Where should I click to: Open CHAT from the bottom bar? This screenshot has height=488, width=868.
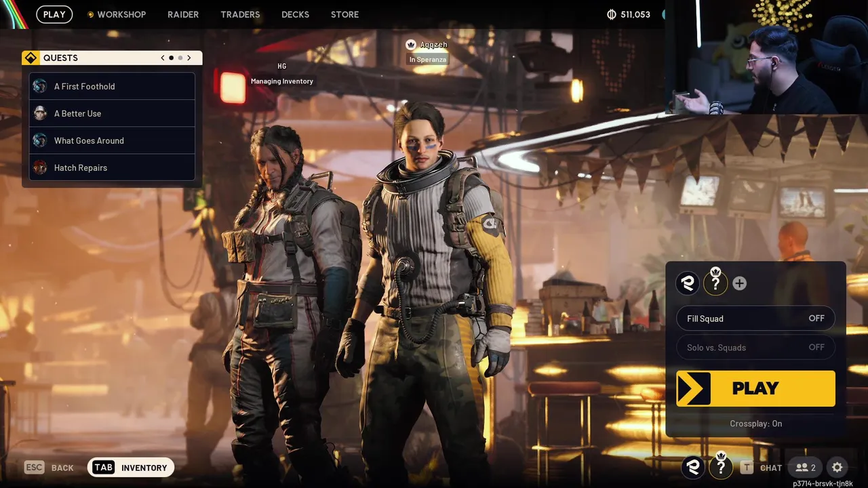(761, 468)
